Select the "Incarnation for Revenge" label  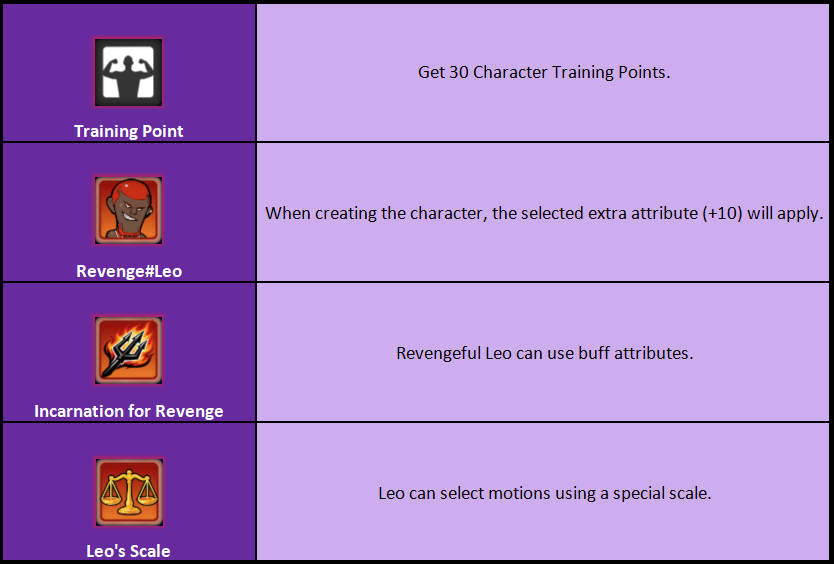pyautogui.click(x=129, y=411)
